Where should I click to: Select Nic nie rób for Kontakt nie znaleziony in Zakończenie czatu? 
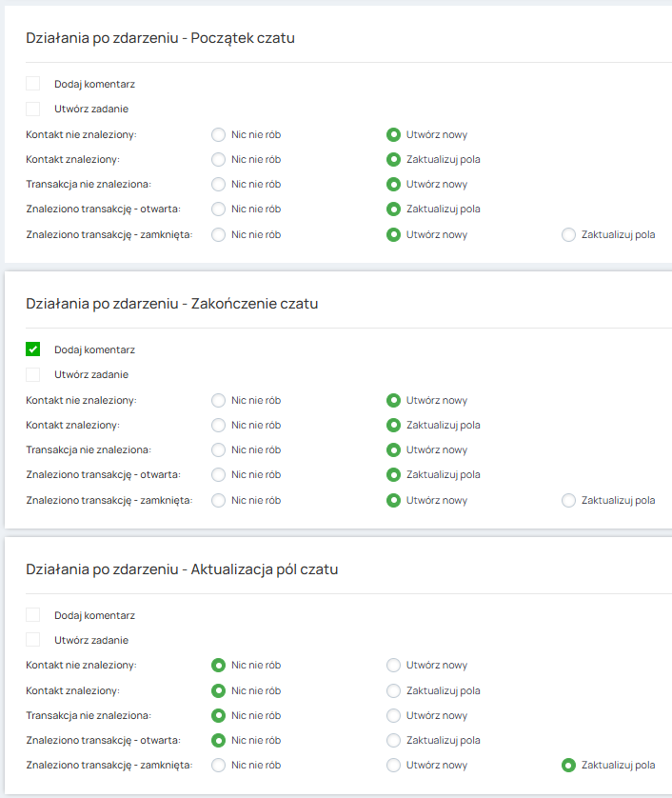218,401
